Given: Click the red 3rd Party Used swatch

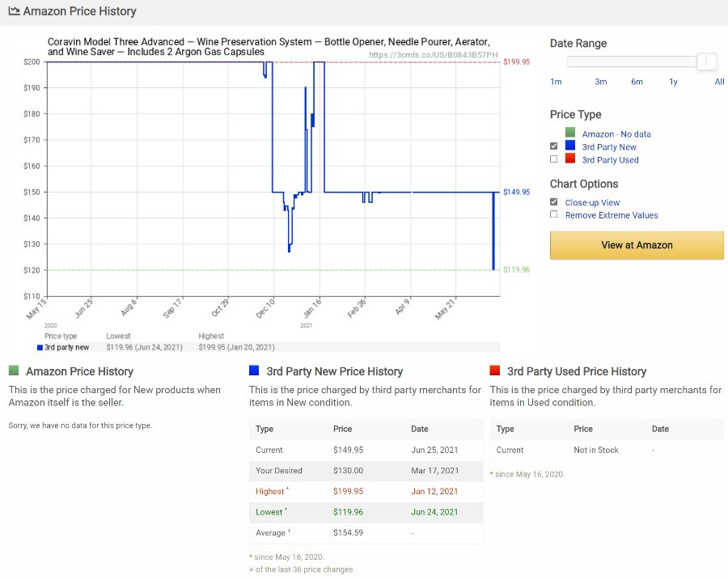Looking at the screenshot, I should click(x=570, y=159).
